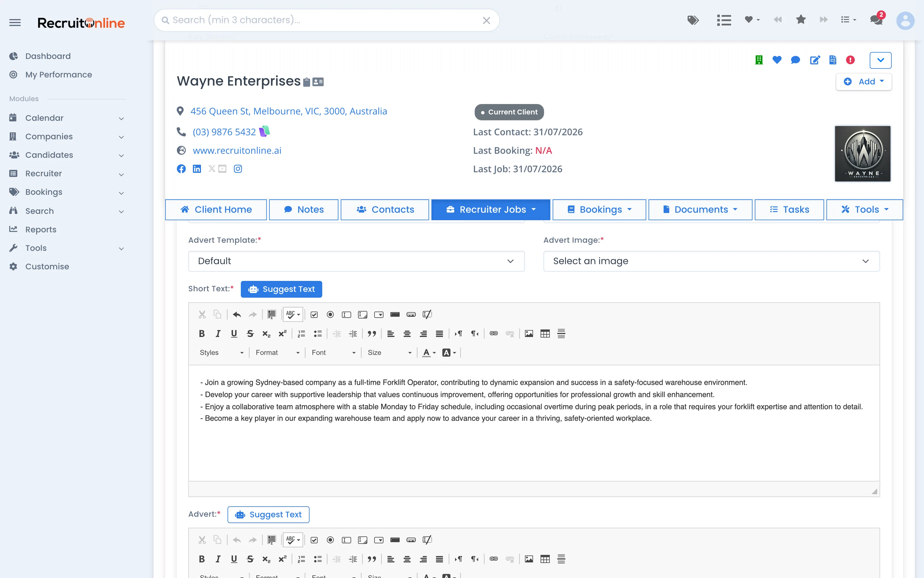
Task: Toggle block quote in Short Text editor
Action: pyautogui.click(x=372, y=334)
